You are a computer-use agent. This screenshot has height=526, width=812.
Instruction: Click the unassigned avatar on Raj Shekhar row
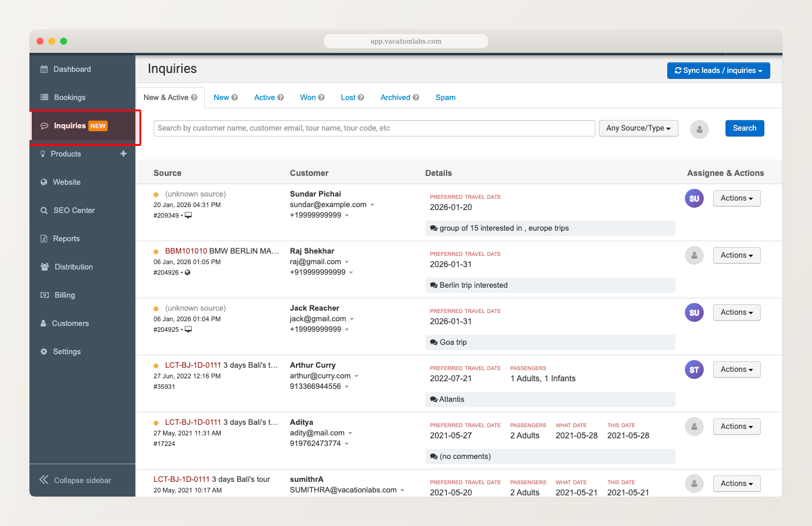coord(694,255)
